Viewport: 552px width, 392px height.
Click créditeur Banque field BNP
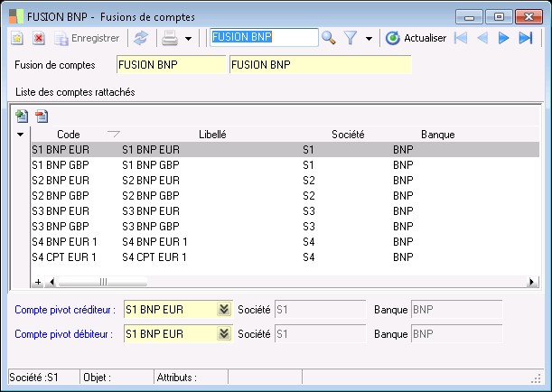(456, 310)
